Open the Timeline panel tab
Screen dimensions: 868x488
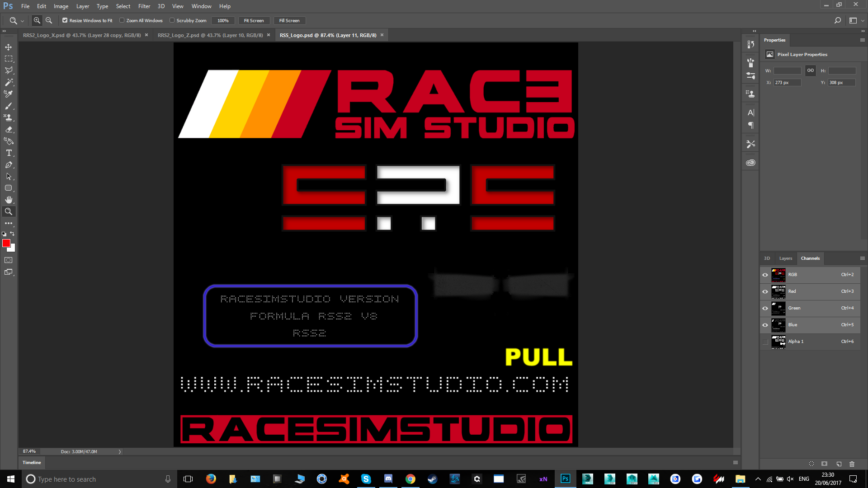point(32,463)
